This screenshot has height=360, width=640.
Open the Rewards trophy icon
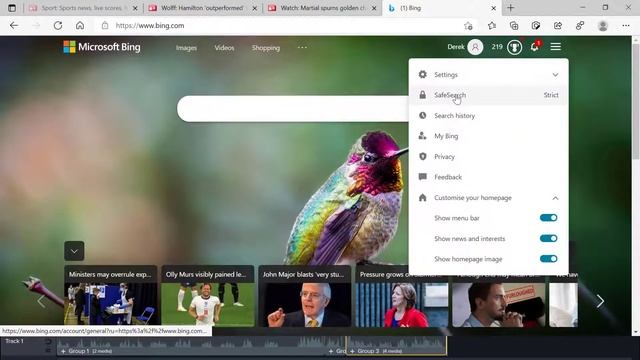(x=514, y=47)
